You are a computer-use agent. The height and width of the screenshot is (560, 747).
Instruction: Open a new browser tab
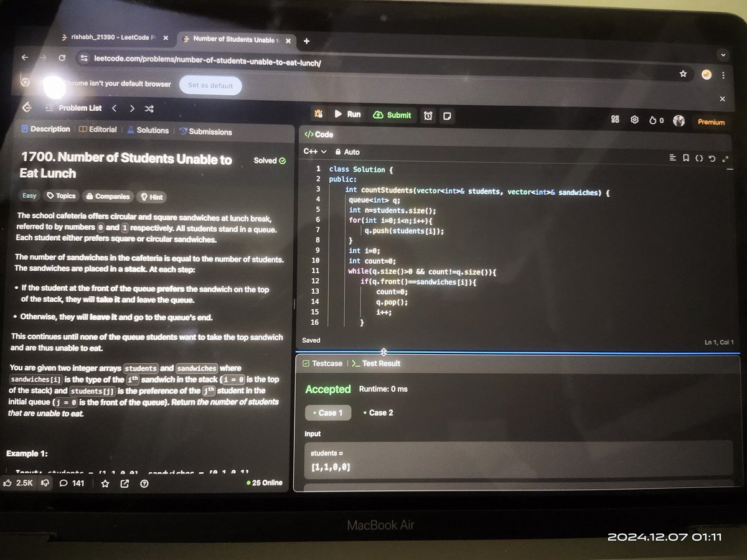306,41
